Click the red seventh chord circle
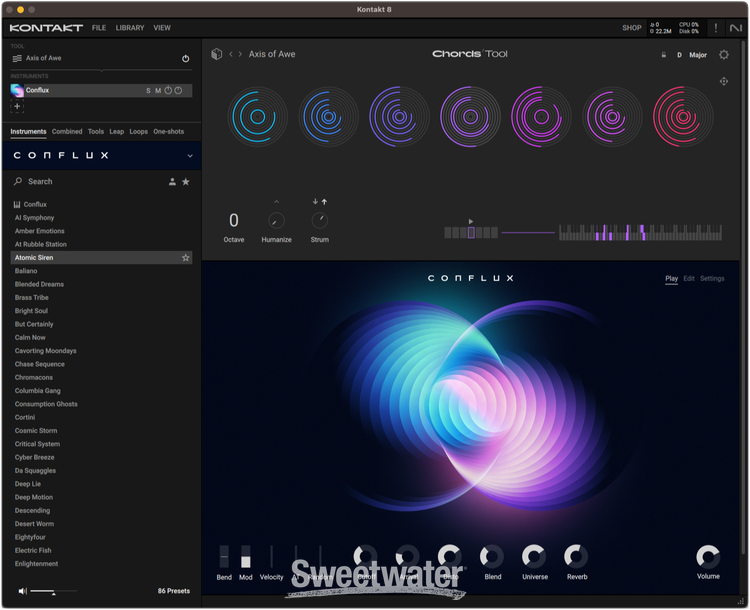The height and width of the screenshot is (610, 750). pyautogui.click(x=683, y=117)
